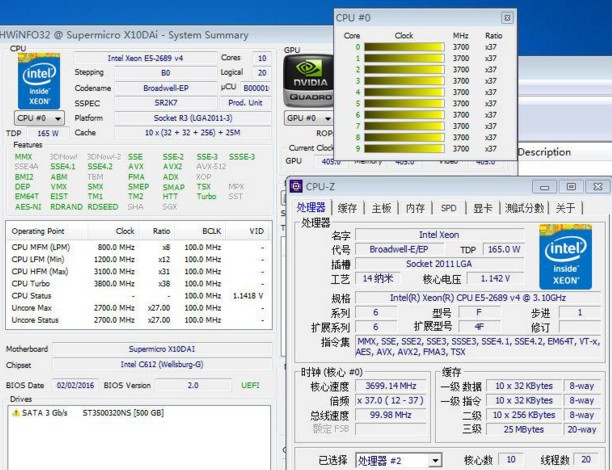Image resolution: width=612 pixels, height=470 pixels.
Task: Select the CPU HFM (Max) row
Action: [x=139, y=271]
